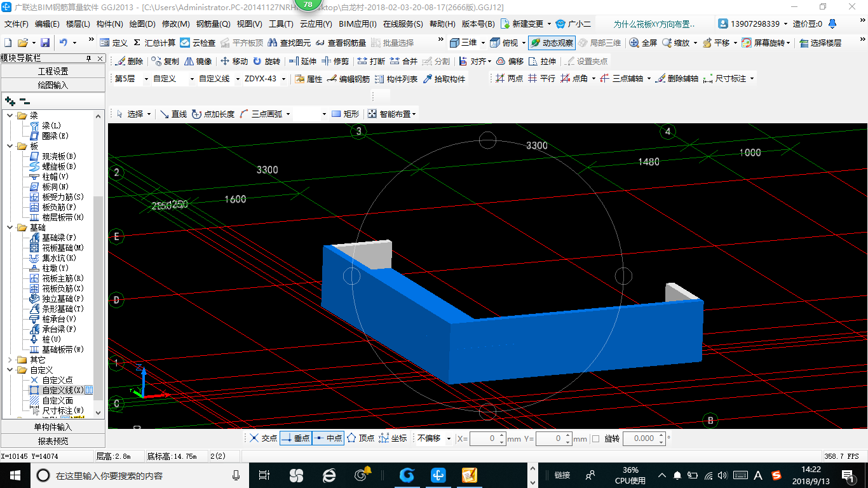Open 构件列表 component list
The height and width of the screenshot is (488, 868).
tap(396, 79)
